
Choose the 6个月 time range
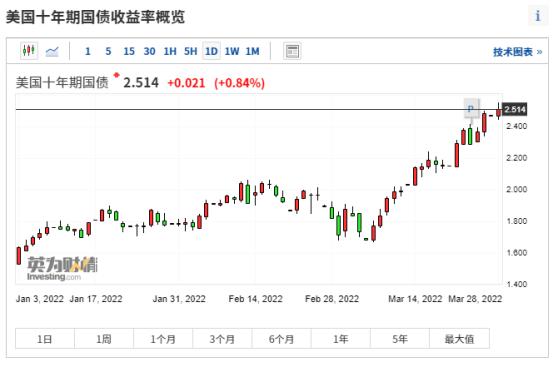click(x=282, y=339)
